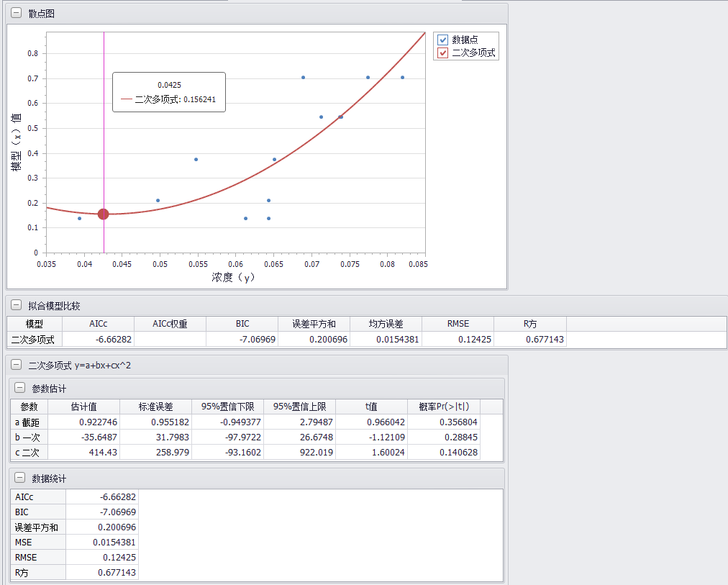Click the large red marker on the curve
The height and width of the screenshot is (585, 728).
tap(104, 214)
